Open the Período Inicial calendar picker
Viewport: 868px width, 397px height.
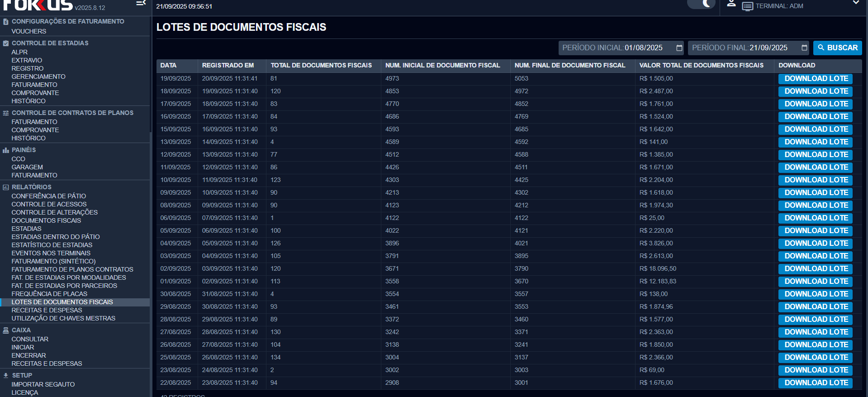click(679, 48)
